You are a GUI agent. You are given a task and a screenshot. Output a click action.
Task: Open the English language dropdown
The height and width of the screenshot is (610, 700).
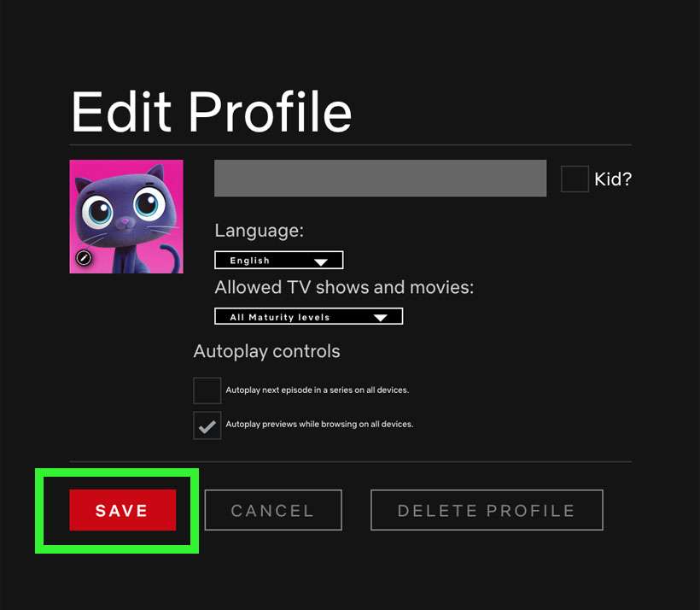pyautogui.click(x=278, y=261)
